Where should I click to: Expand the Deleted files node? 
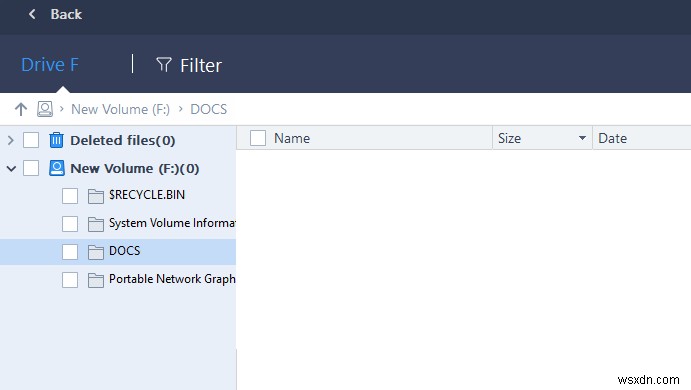11,141
